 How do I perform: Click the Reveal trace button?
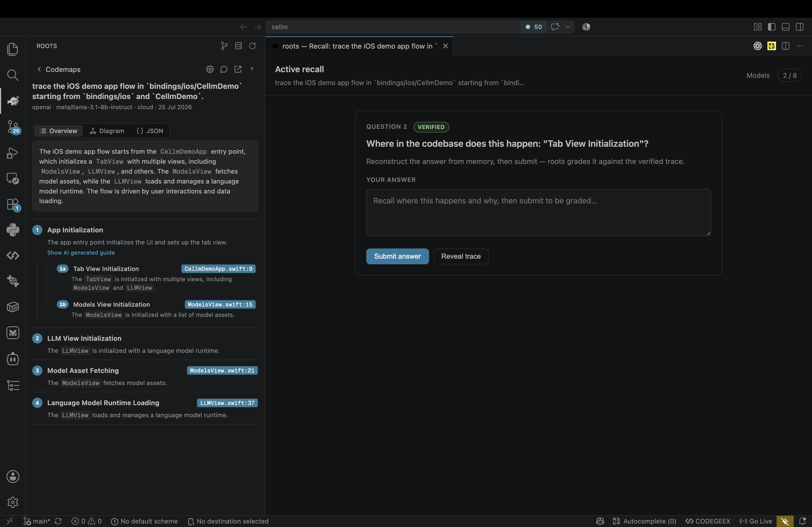coord(461,256)
